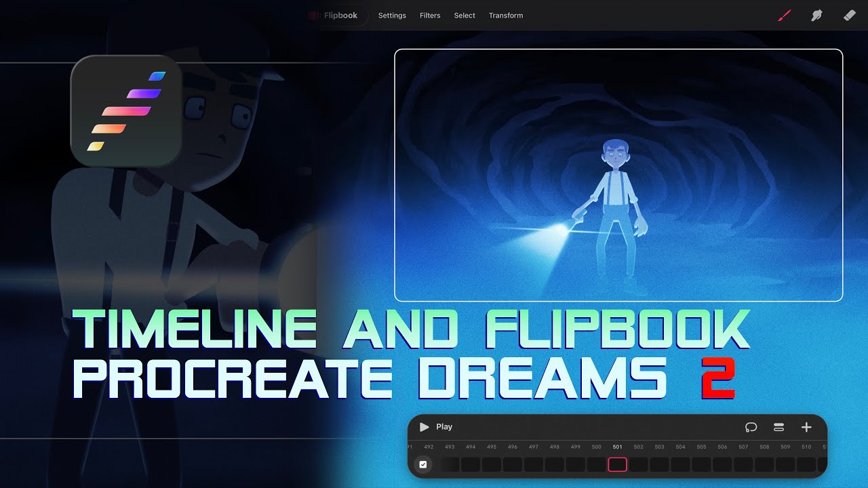Open the tracks options icon beside the plus

[778, 427]
